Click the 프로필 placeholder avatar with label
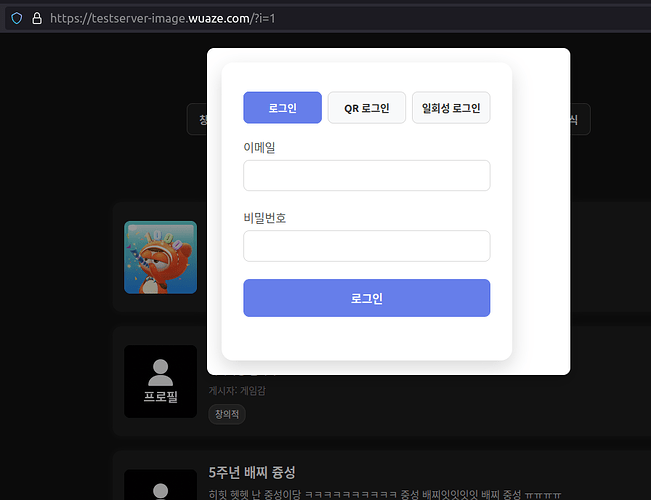This screenshot has width=651, height=500. [x=160, y=381]
